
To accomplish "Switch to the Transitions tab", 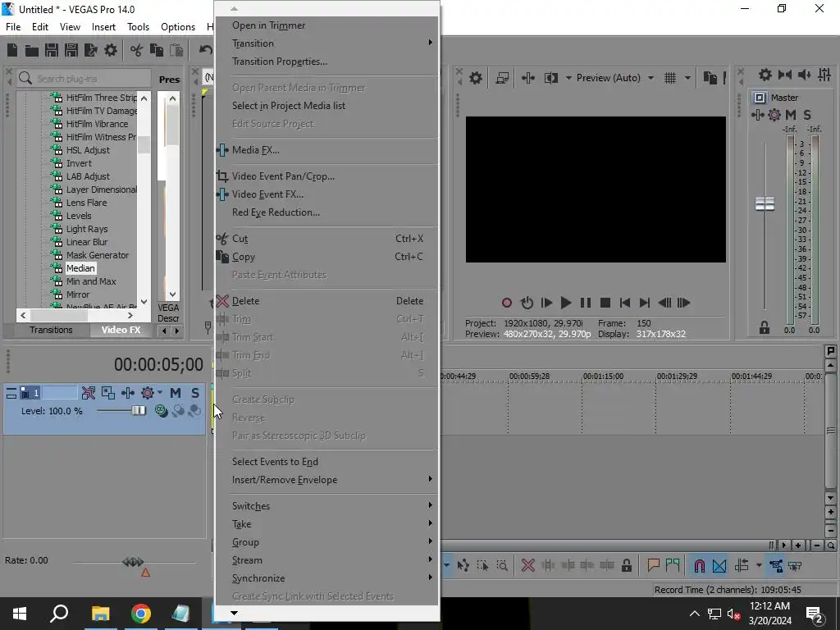I will [51, 330].
